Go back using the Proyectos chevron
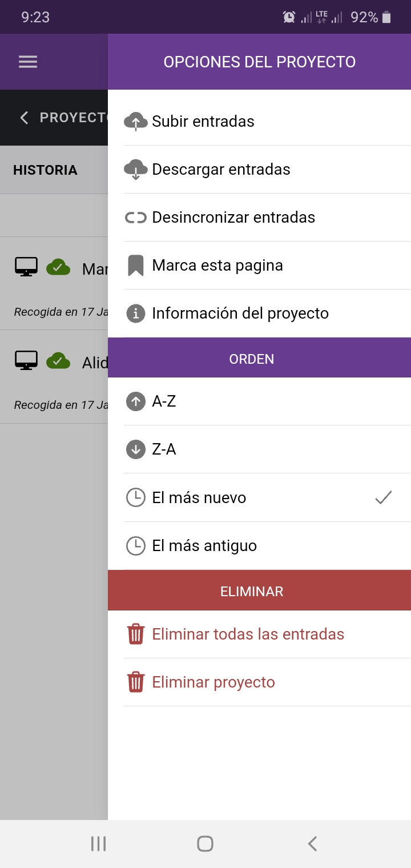The image size is (411, 868). coord(24,118)
